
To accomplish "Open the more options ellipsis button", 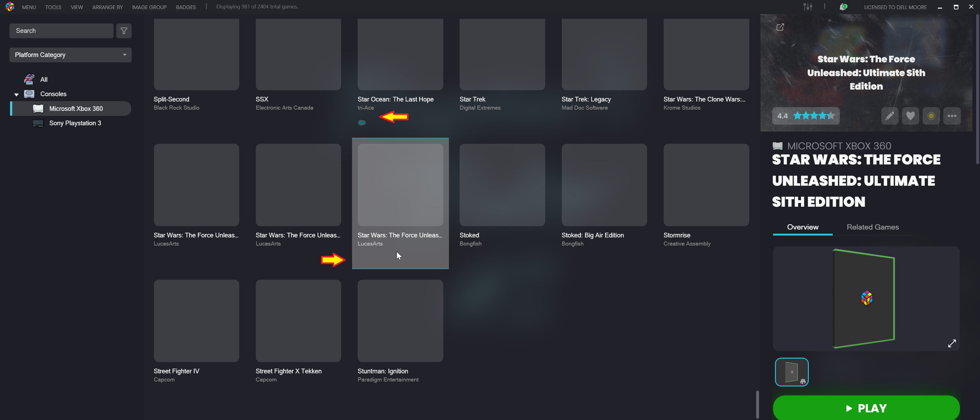I will [952, 116].
